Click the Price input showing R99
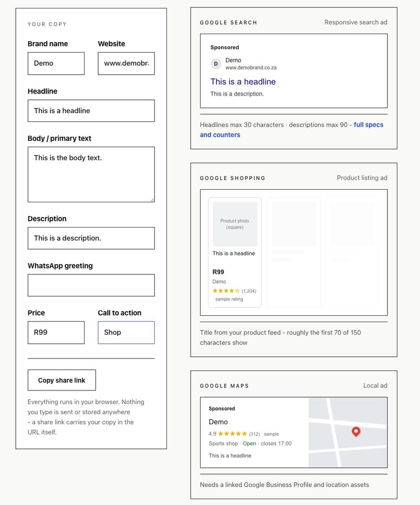 56,332
